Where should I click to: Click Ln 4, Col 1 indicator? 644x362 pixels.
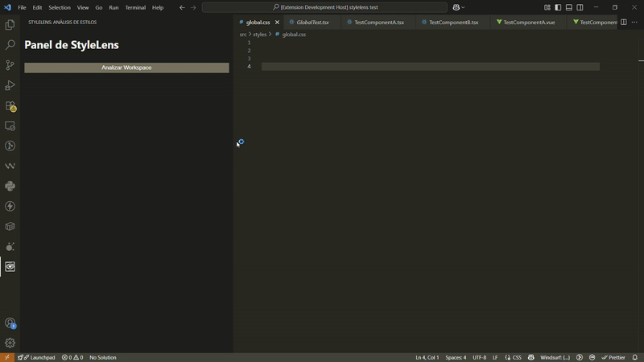point(427,357)
